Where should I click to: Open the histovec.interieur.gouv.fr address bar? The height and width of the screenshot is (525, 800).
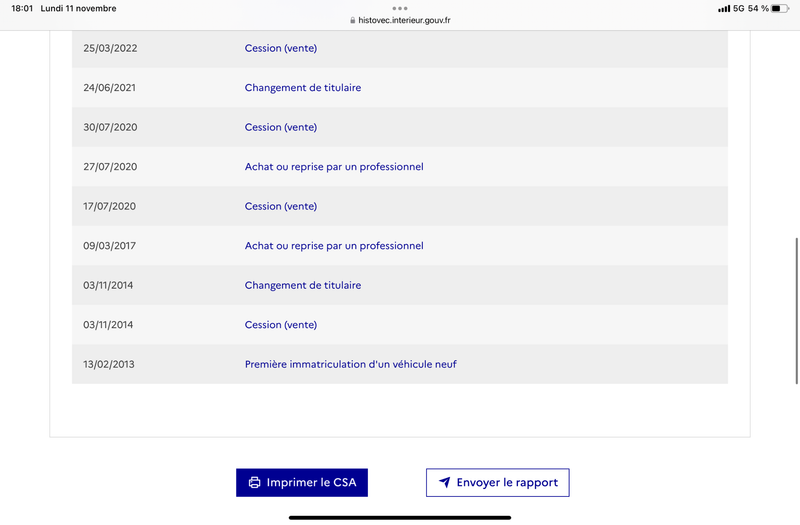coord(400,20)
